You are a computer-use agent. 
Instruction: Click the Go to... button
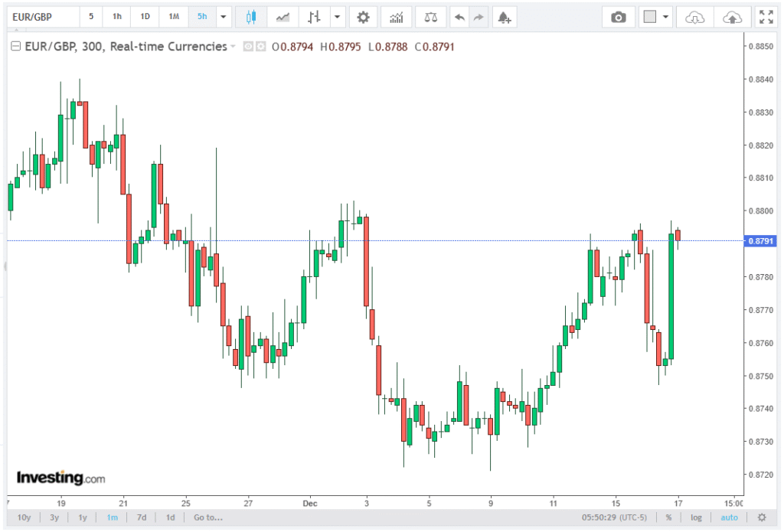coord(207,517)
